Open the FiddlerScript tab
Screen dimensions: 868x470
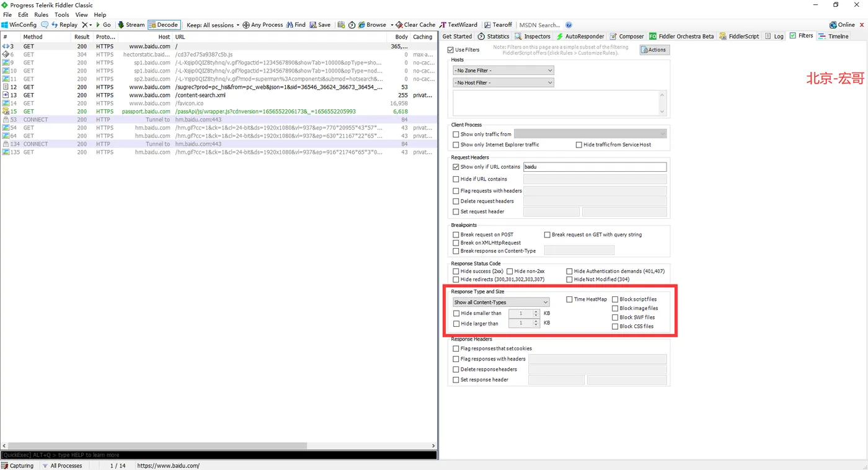coord(739,36)
